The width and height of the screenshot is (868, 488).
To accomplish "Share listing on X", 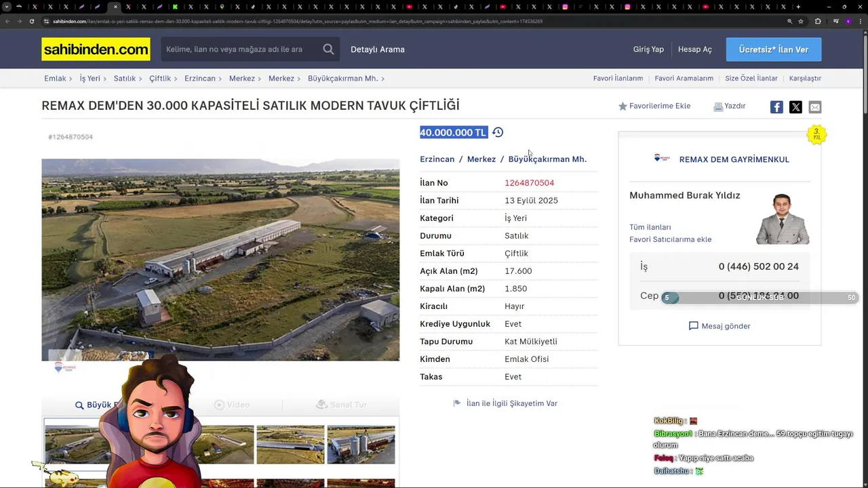I will (x=795, y=106).
